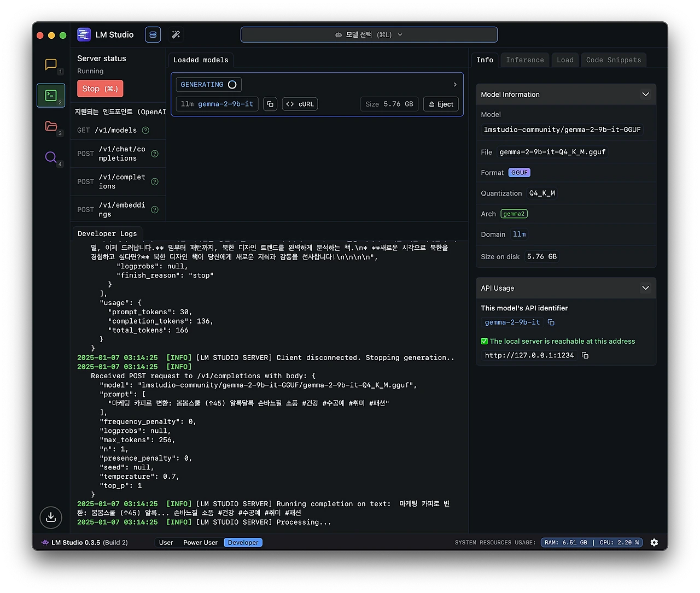Click the Server status heading
Viewport: 700px width, 593px height.
click(102, 58)
